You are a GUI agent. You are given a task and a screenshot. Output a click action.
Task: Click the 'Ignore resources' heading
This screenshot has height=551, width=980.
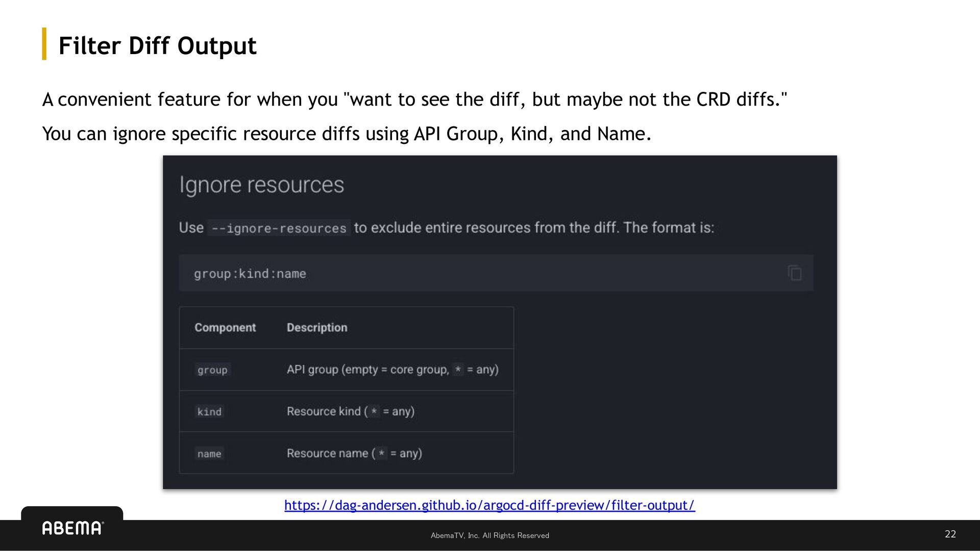pos(261,185)
